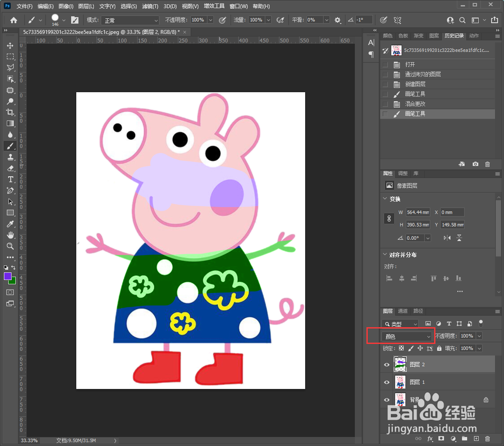Screen dimensions: 504x446
Task: Toggle lock transparent pixels button
Action: [x=402, y=348]
